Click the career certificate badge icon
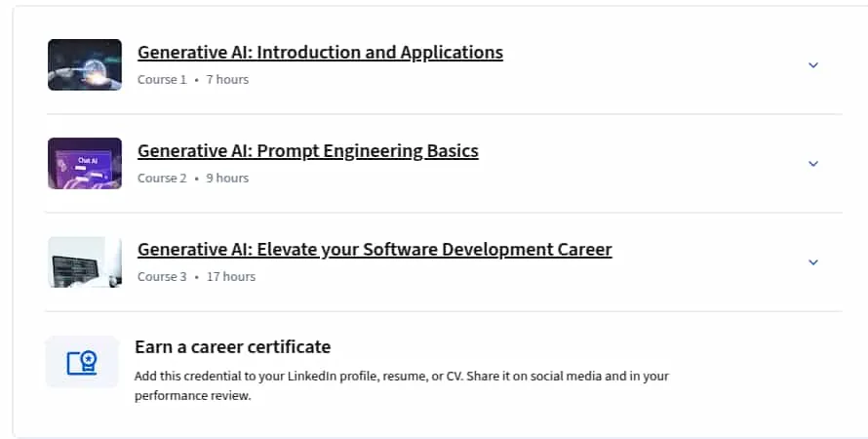 [82, 363]
